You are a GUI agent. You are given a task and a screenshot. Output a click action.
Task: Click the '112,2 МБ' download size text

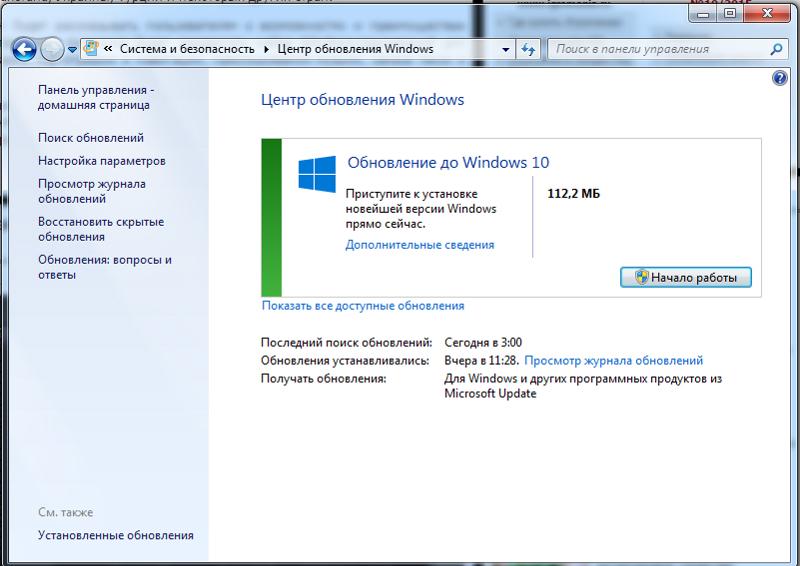tap(573, 194)
